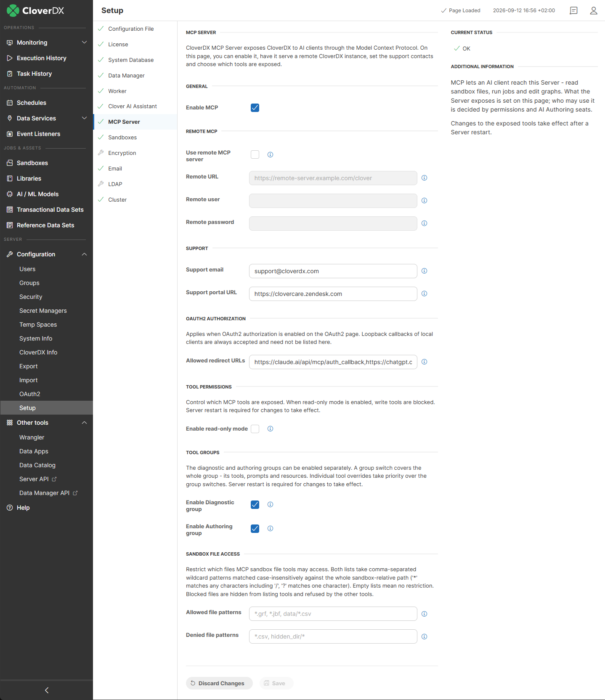Viewport: 605px width, 700px height.
Task: Show info for Enable Diagnostic group
Action: [271, 505]
